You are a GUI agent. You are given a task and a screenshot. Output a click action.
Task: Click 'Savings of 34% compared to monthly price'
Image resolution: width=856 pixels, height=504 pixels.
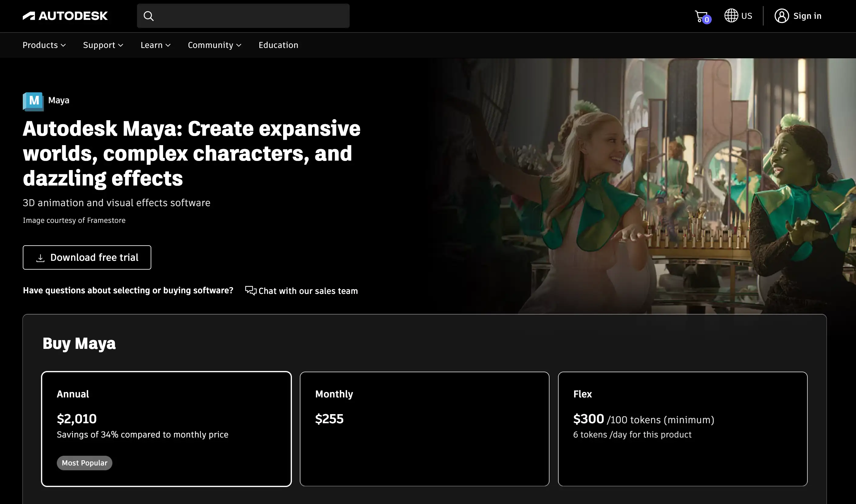click(143, 435)
